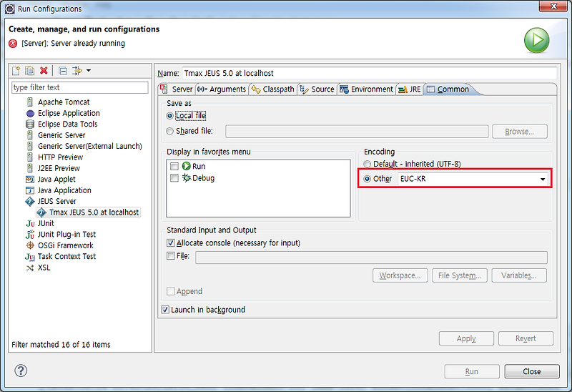Select the Local file radio button

169,116
